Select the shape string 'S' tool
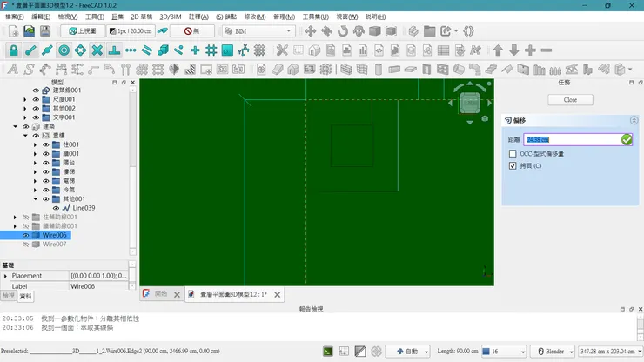 click(29, 69)
